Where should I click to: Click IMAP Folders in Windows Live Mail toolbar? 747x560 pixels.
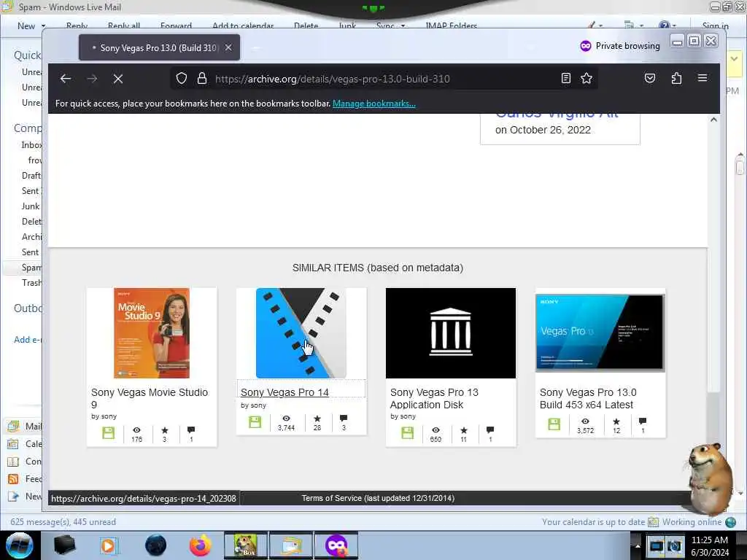tap(451, 26)
